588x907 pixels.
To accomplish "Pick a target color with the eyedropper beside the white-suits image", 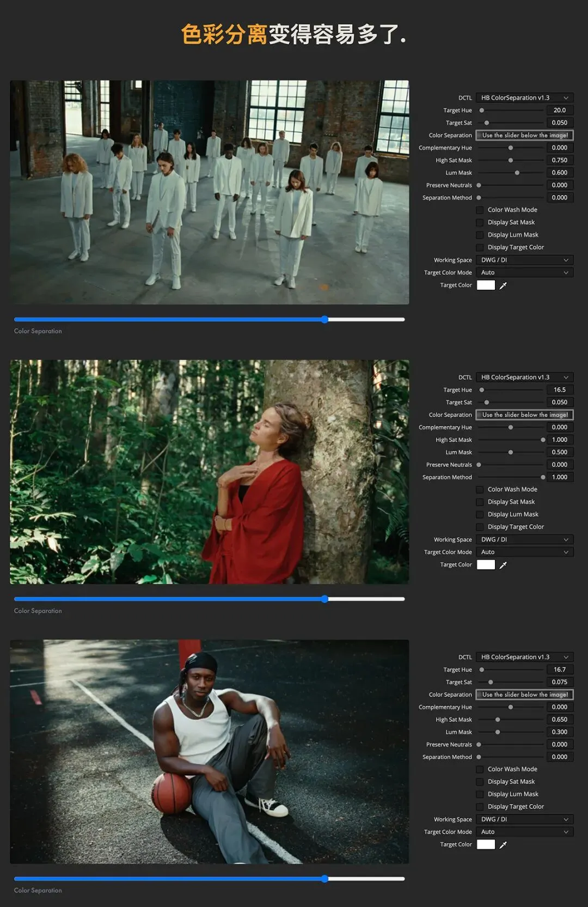I will 503,285.
